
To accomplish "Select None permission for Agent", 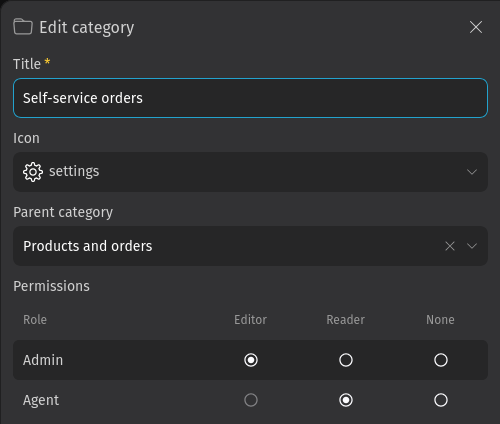I will tap(441, 400).
